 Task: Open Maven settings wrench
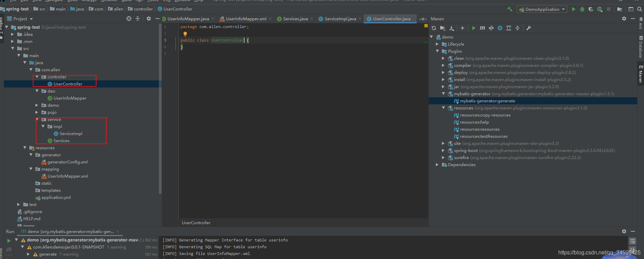529,28
